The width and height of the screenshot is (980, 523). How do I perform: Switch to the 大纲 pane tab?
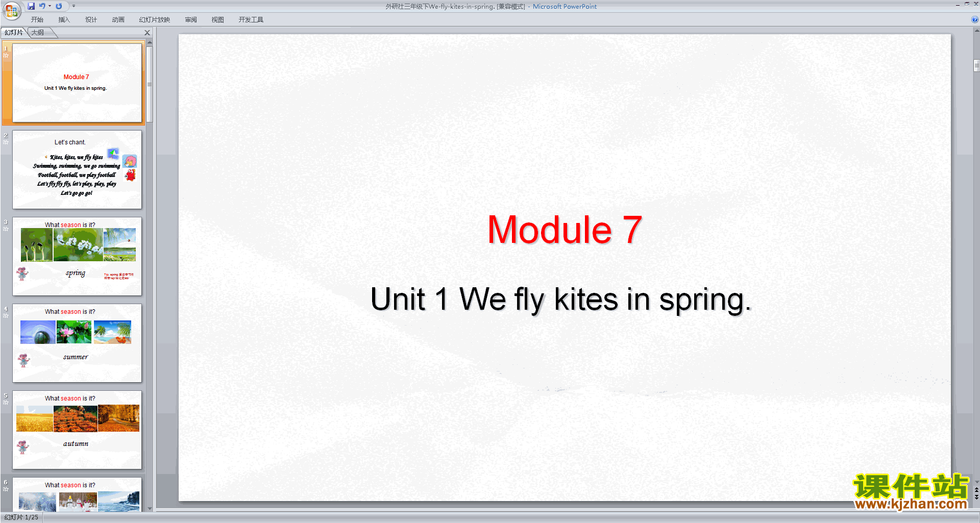tap(38, 33)
